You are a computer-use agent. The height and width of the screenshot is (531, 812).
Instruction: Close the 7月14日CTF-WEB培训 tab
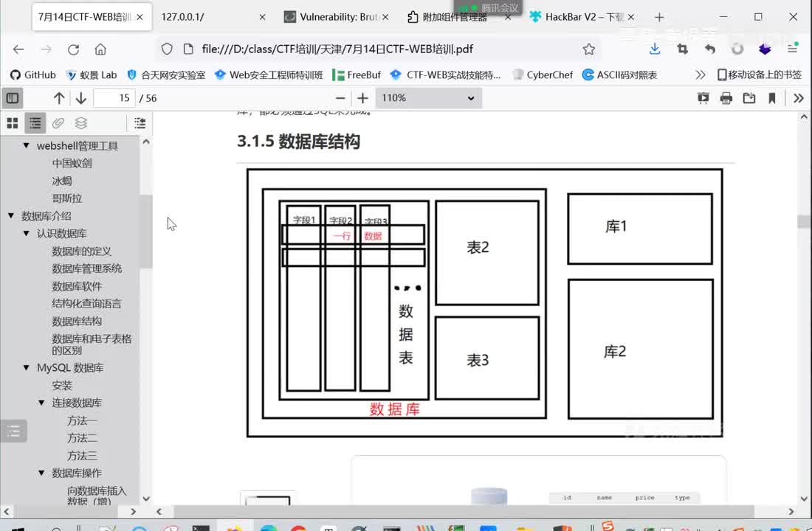[140, 17]
